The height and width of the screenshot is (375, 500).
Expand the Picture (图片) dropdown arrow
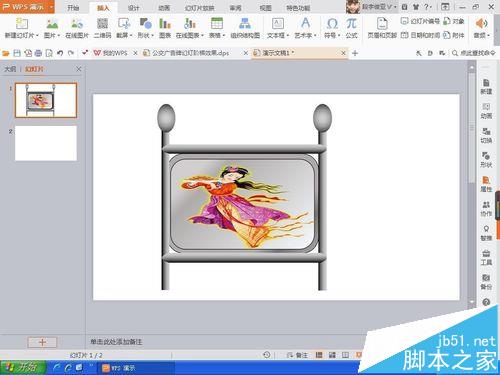click(x=59, y=35)
